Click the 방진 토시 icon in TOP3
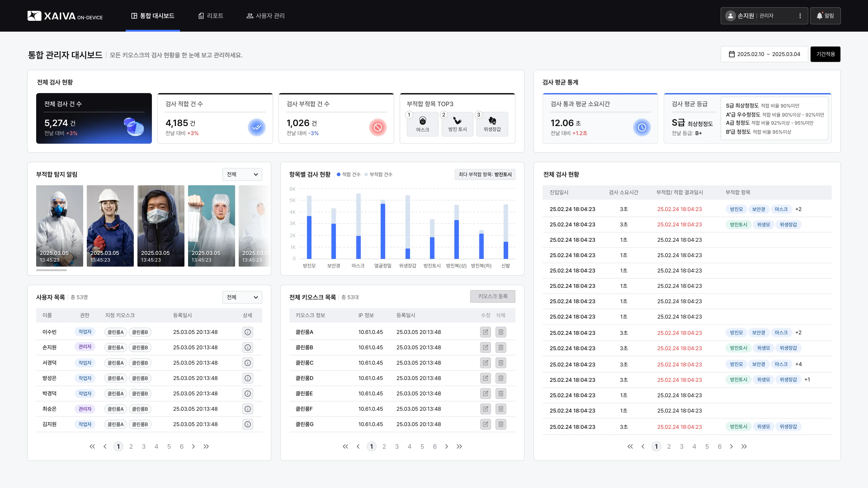Image resolution: width=868 pixels, height=488 pixels. 457,124
